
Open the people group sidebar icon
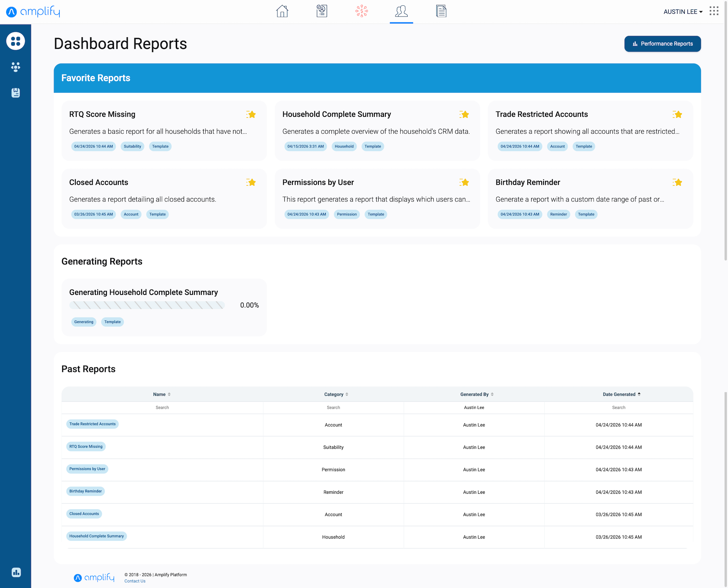click(x=16, y=67)
